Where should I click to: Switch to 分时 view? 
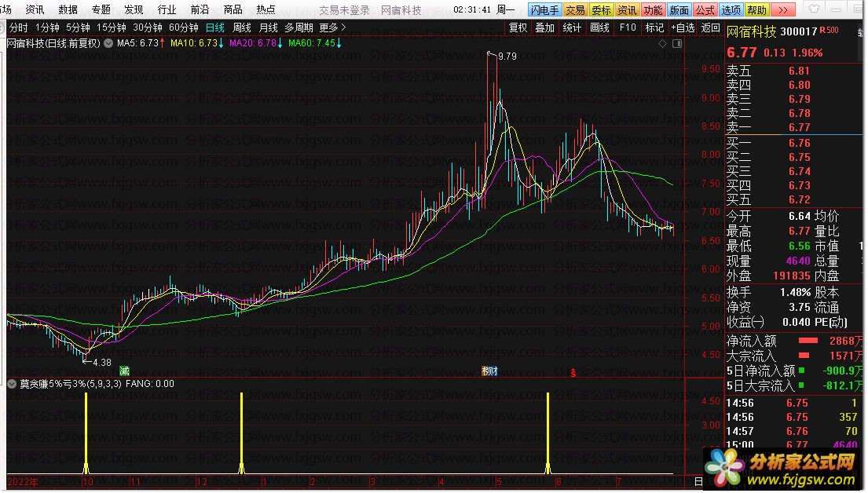[19, 27]
